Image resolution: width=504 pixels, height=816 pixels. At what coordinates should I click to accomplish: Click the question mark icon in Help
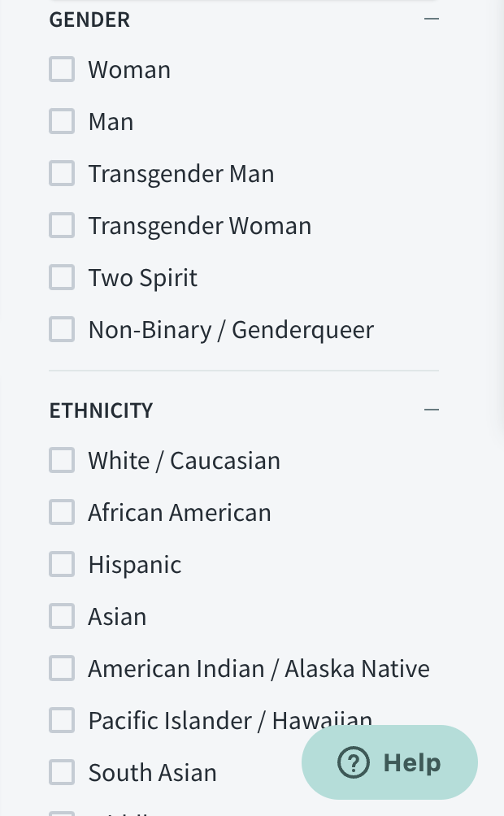[x=354, y=763]
